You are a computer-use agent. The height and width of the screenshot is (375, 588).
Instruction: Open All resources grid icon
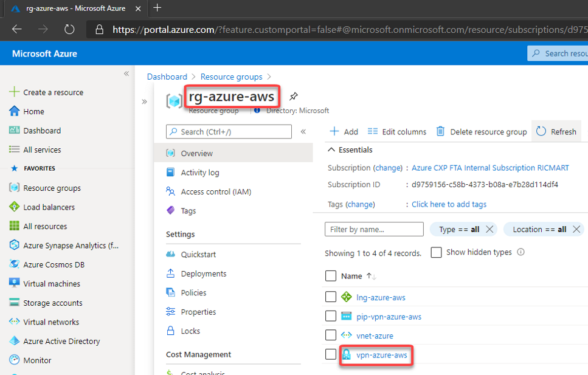pyautogui.click(x=14, y=225)
